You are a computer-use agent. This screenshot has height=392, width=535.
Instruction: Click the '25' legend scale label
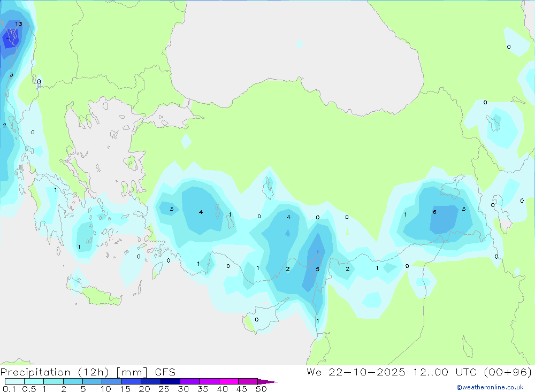(x=164, y=389)
